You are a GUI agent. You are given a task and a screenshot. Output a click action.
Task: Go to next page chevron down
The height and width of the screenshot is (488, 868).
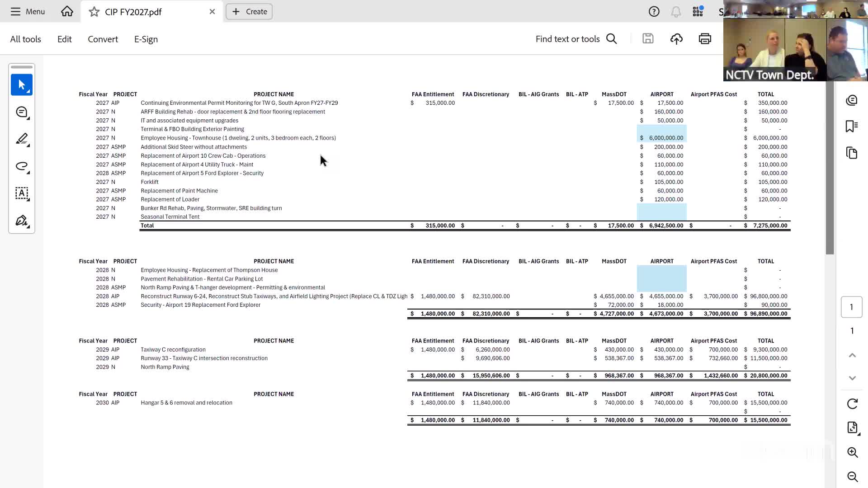pos(852,378)
